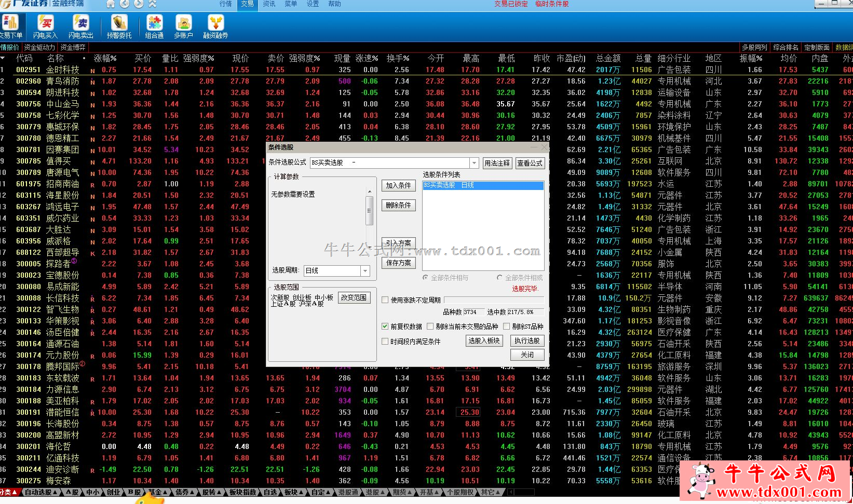This screenshot has height=504, width=853.
Task: Enable the 剔除ST品种 checkbox
Action: pyautogui.click(x=506, y=326)
